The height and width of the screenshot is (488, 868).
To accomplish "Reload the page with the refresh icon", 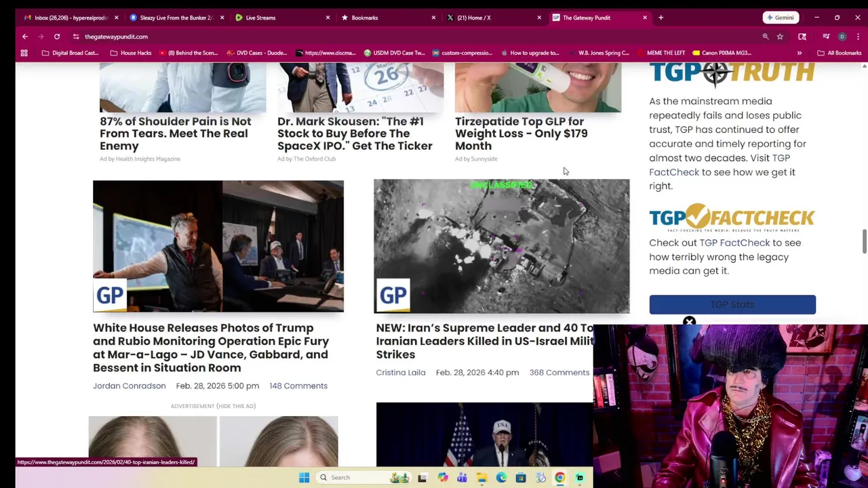I will coord(57,37).
